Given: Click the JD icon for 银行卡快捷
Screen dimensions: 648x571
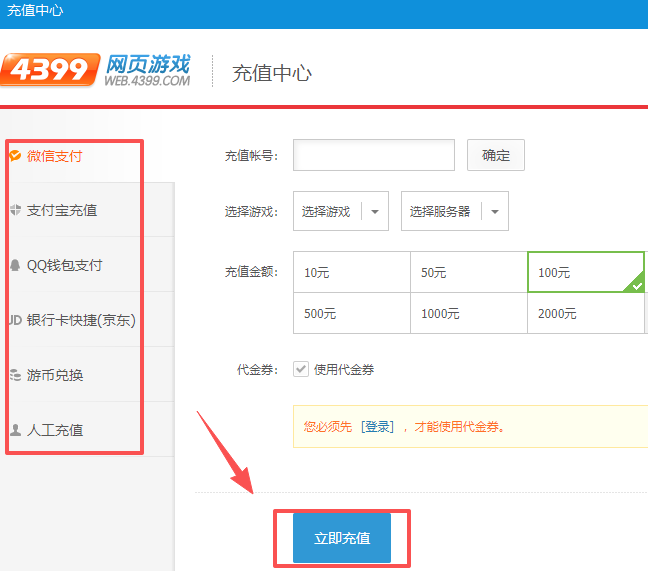Looking at the screenshot, I should (x=15, y=320).
